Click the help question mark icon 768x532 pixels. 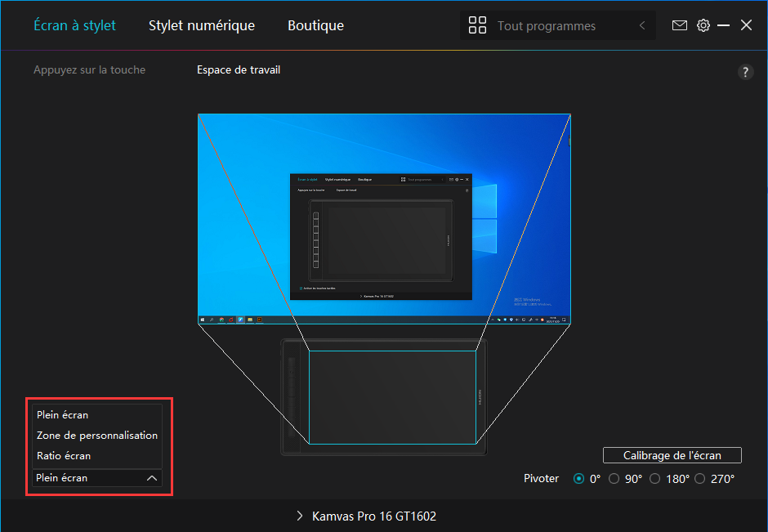pos(744,72)
